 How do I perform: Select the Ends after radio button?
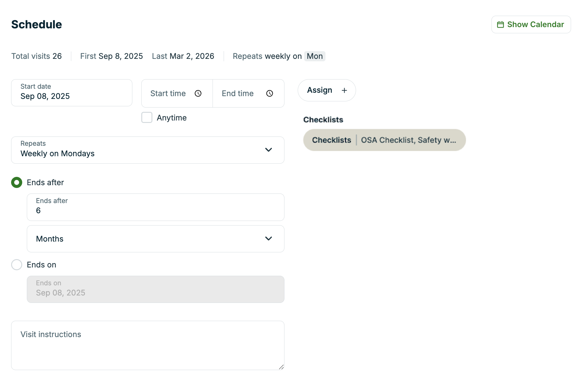[17, 182]
